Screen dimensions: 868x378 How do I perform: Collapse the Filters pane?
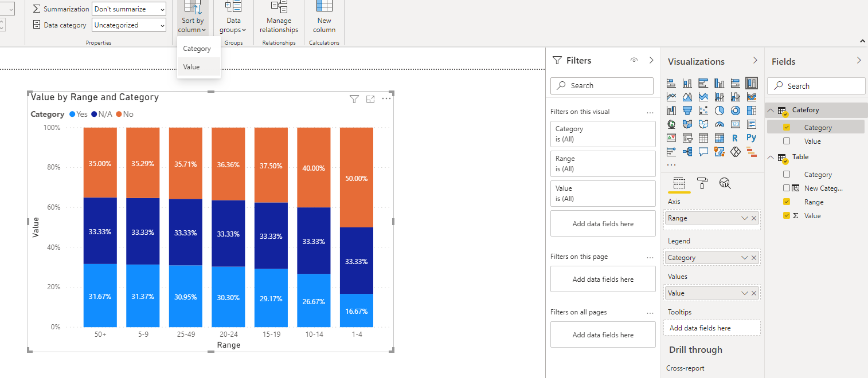point(651,60)
